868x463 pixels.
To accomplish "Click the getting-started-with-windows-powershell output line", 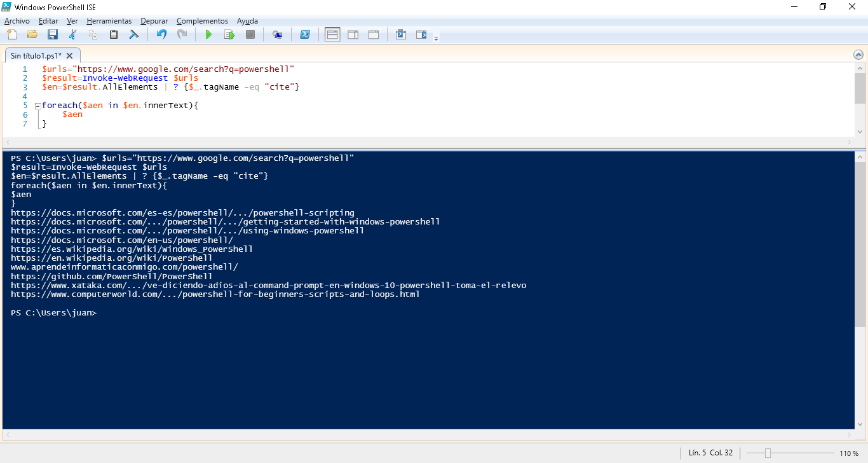I will tap(226, 222).
